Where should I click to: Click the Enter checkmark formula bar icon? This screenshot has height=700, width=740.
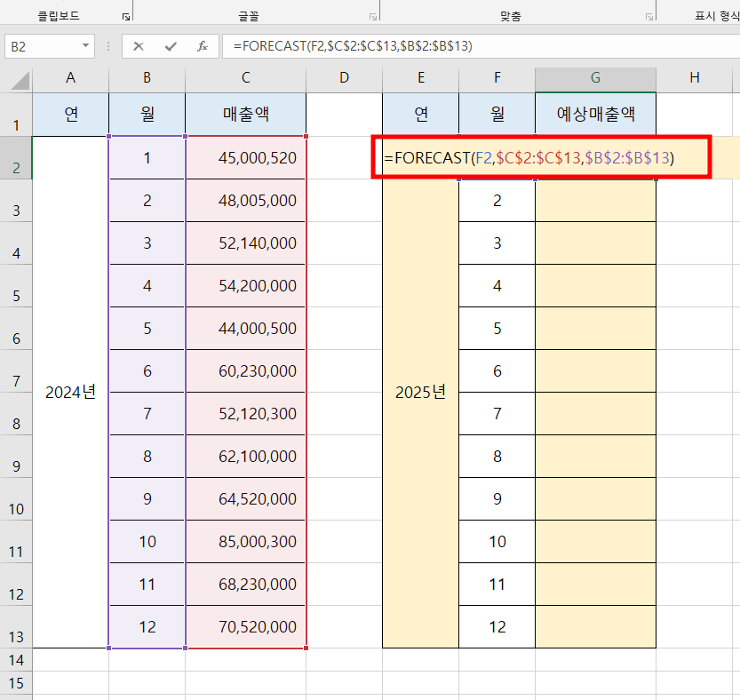click(x=171, y=46)
